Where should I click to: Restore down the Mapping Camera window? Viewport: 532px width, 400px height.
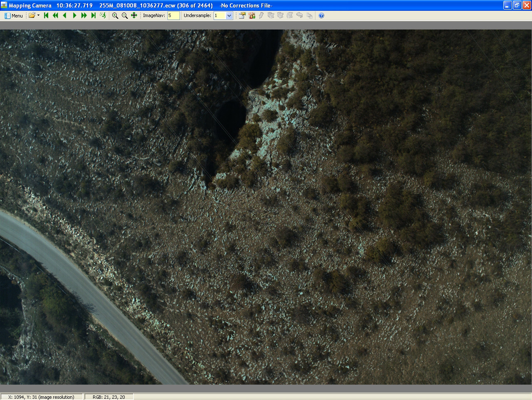pyautogui.click(x=517, y=5)
